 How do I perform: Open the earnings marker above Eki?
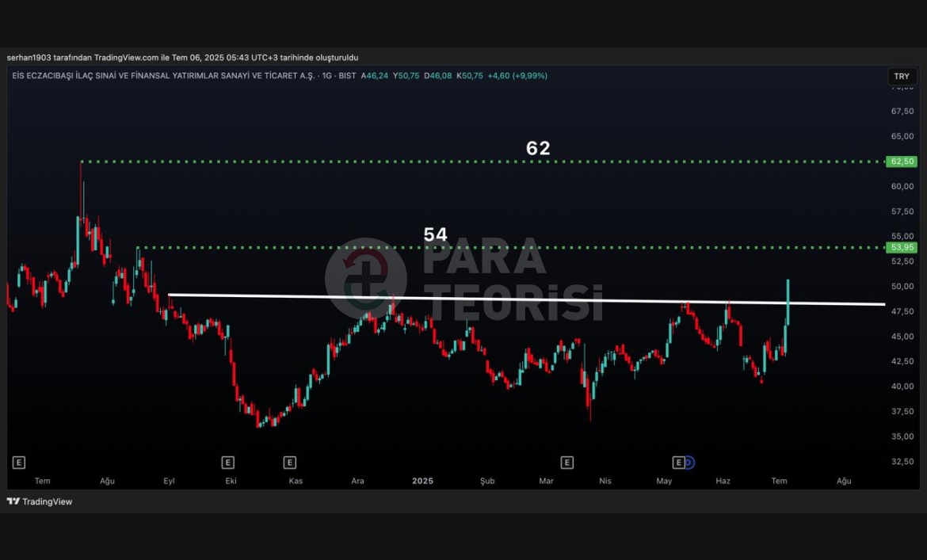pyautogui.click(x=227, y=463)
